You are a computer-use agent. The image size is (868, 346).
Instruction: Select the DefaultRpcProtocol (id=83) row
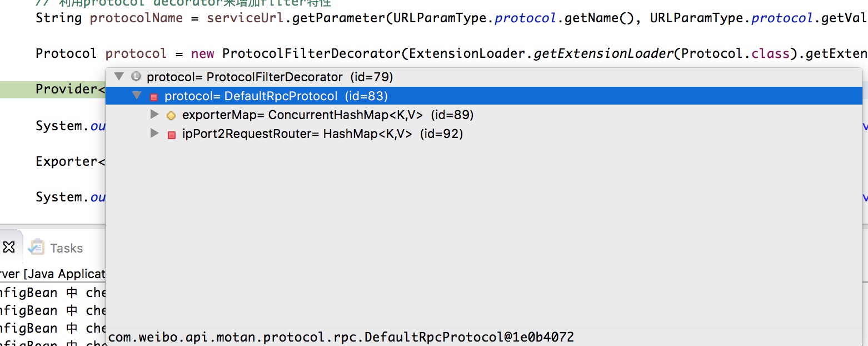tap(276, 96)
